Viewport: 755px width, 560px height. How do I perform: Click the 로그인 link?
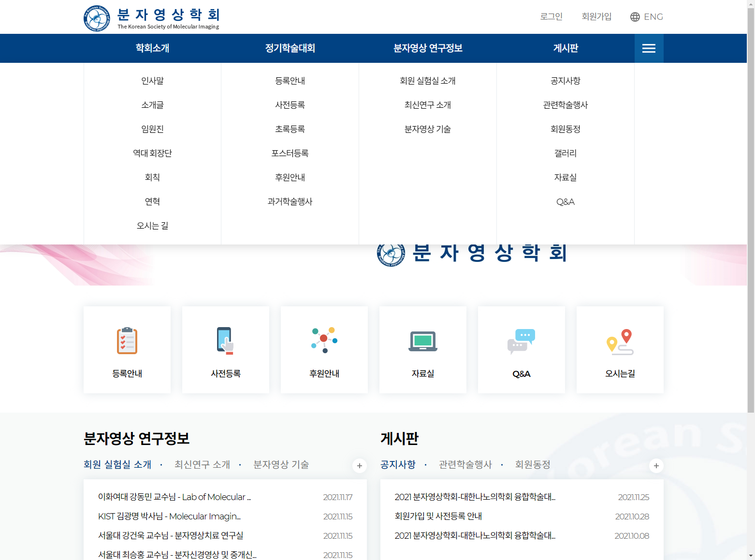tap(551, 17)
